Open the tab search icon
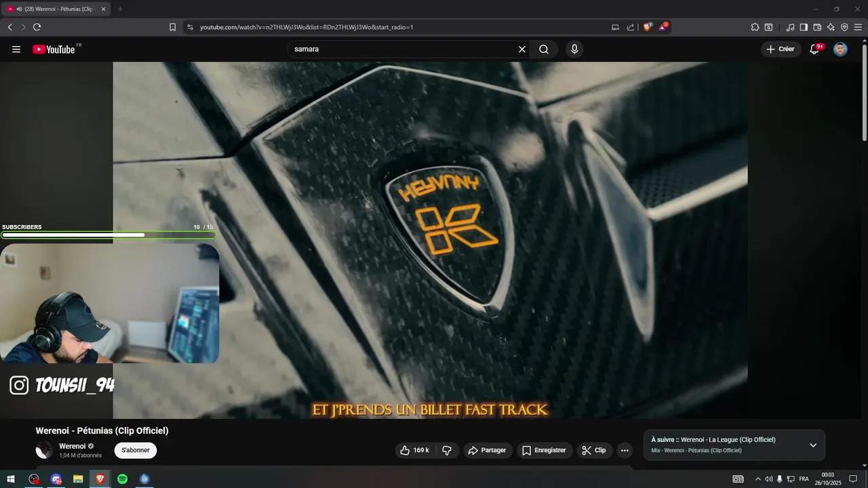The height and width of the screenshot is (488, 868). pos(768,27)
